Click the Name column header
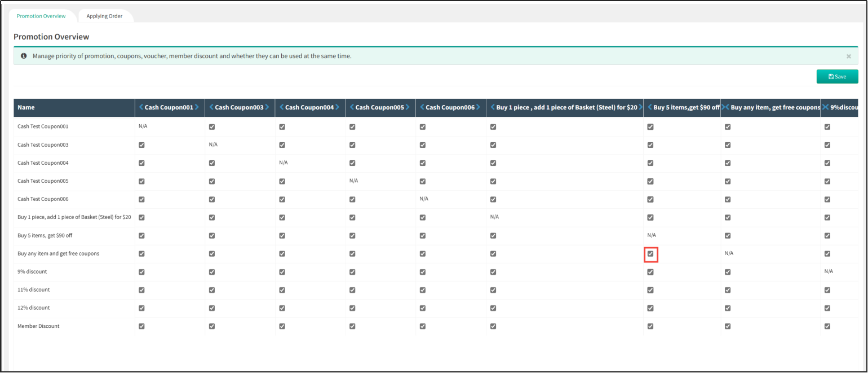Viewport: 868px width, 373px height. (26, 107)
